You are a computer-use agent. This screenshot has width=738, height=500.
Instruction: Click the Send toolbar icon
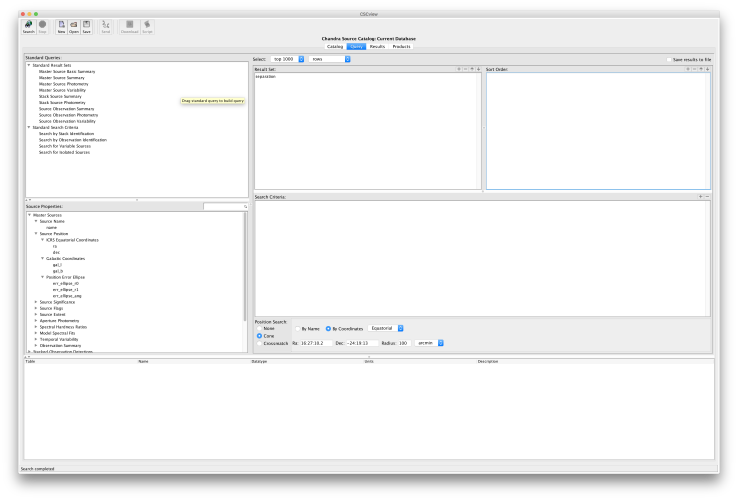click(106, 26)
